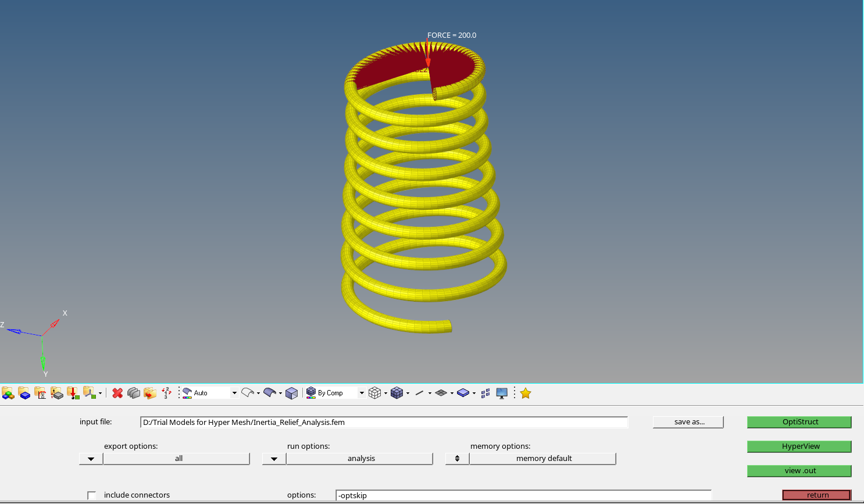The width and height of the screenshot is (864, 504).
Task: Click the monitor display icon in toolbar
Action: pos(502,394)
